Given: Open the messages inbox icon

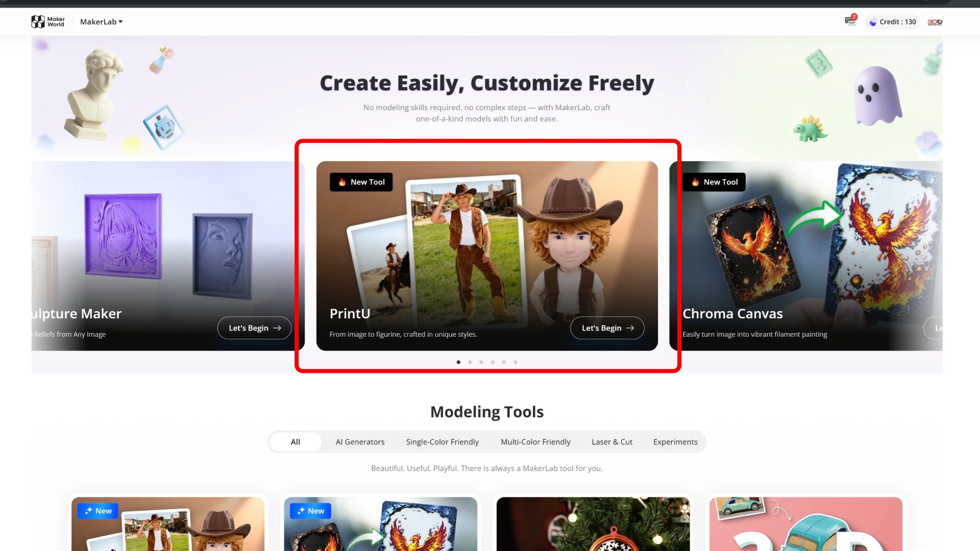Looking at the screenshot, I should coord(850,21).
